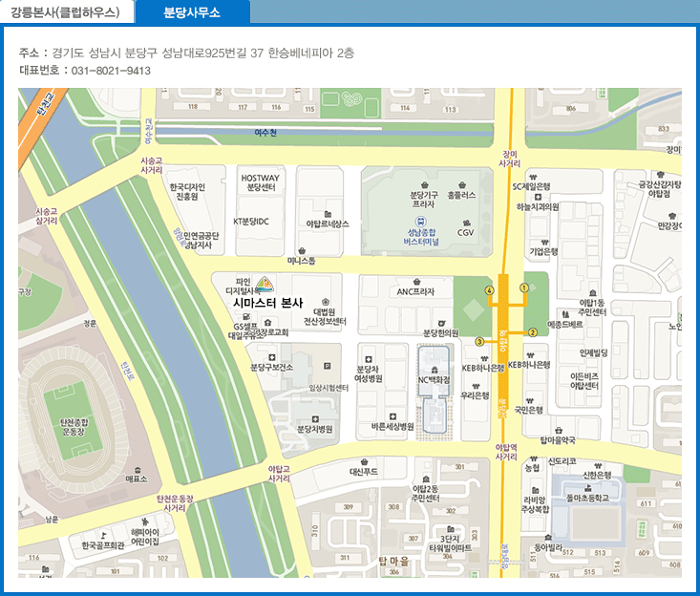Click the KT분당IDC building label
This screenshot has width=700, height=596.
coord(251,222)
